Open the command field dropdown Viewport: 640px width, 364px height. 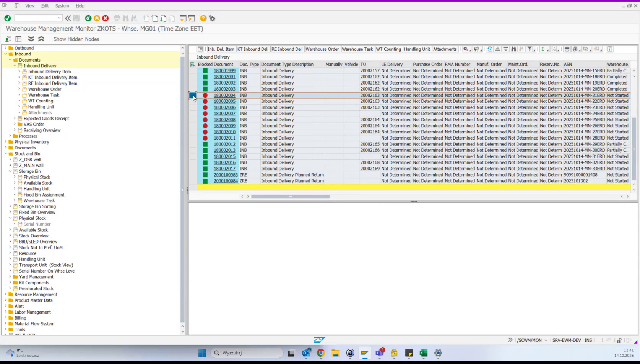60,18
